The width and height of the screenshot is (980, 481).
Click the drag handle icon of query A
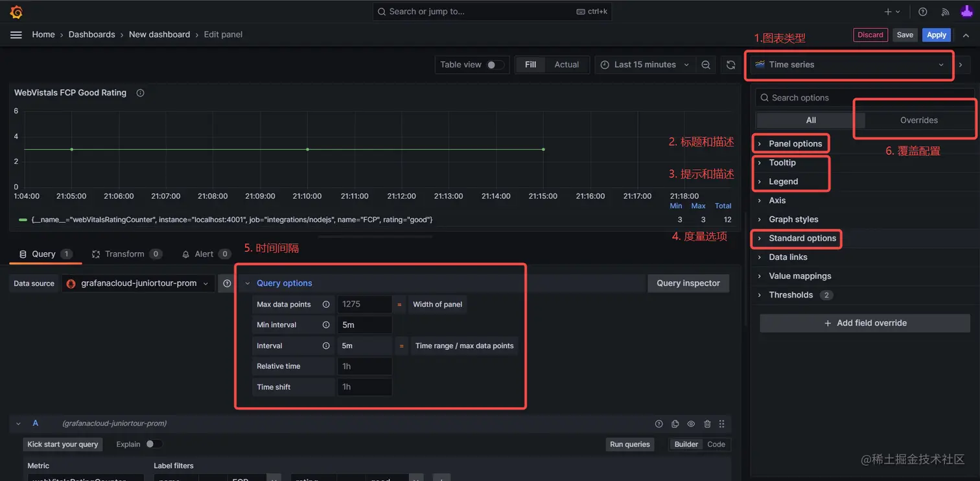(x=722, y=424)
